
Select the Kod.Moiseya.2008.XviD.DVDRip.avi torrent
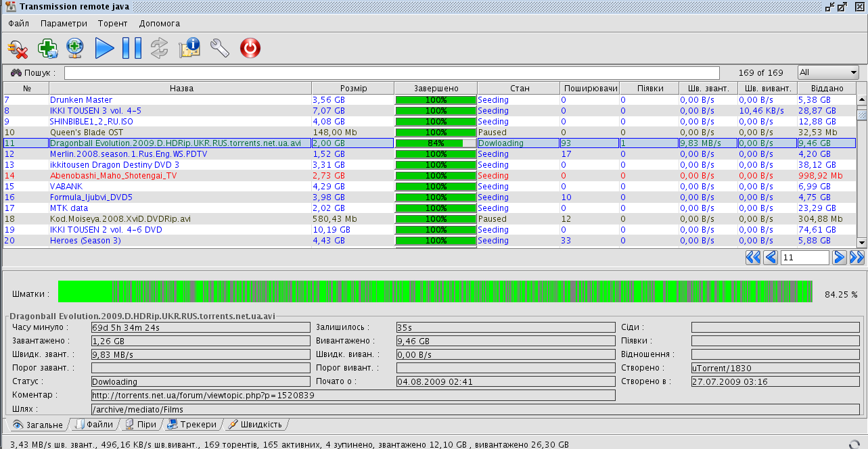coord(430,219)
